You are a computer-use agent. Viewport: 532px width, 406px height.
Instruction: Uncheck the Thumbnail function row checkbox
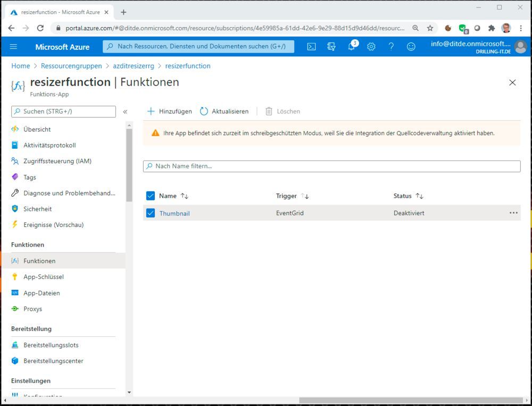(x=151, y=213)
